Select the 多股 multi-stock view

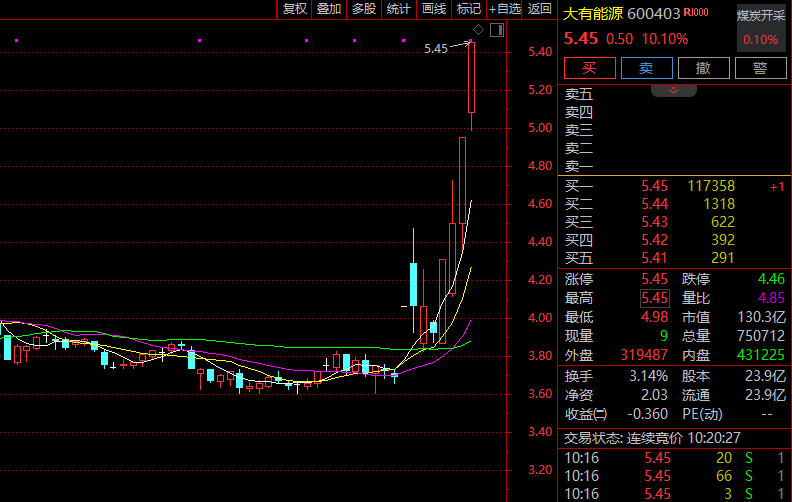pyautogui.click(x=364, y=9)
